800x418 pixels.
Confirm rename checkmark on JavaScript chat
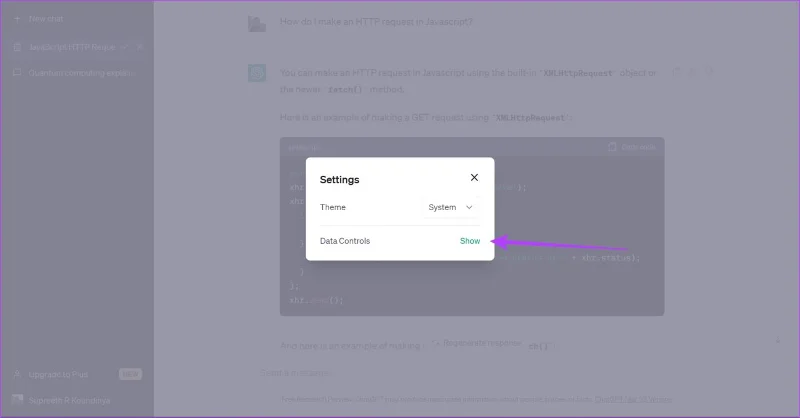click(x=125, y=47)
